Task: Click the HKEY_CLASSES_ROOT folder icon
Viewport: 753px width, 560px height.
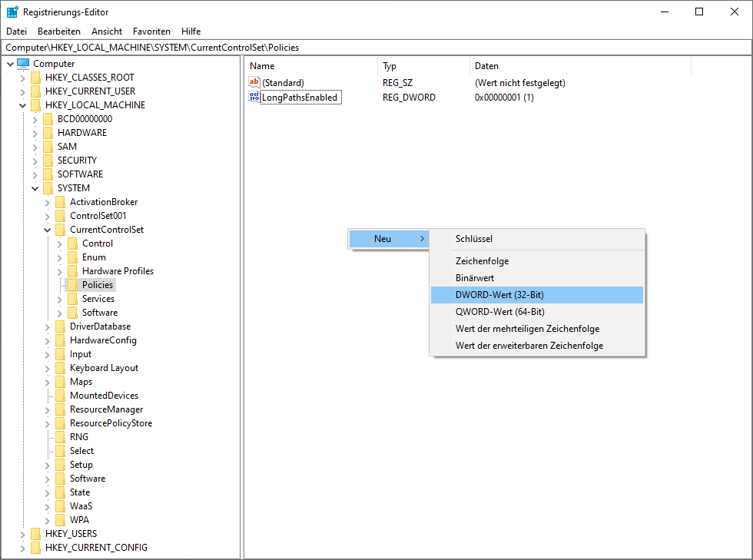Action: point(35,78)
